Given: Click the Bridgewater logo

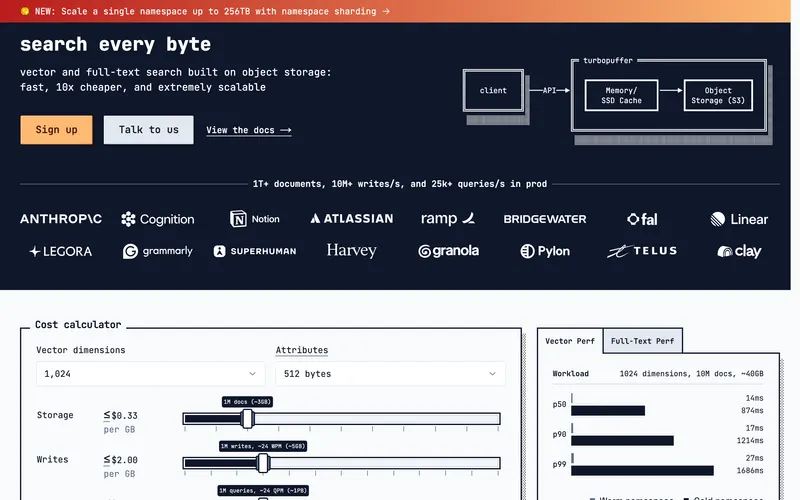Looking at the screenshot, I should [545, 219].
